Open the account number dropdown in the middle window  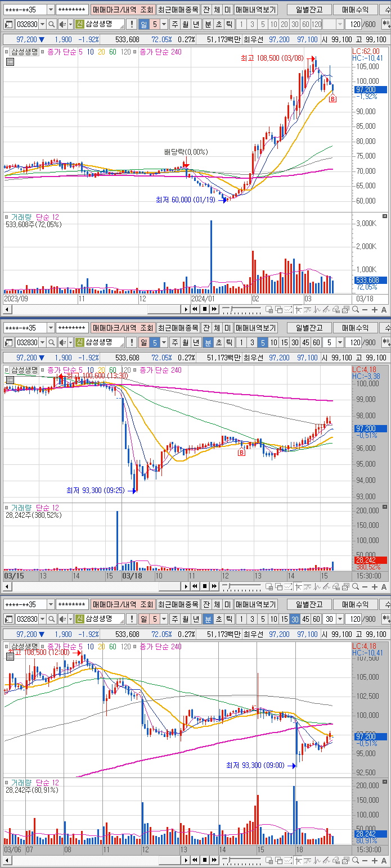[51, 327]
